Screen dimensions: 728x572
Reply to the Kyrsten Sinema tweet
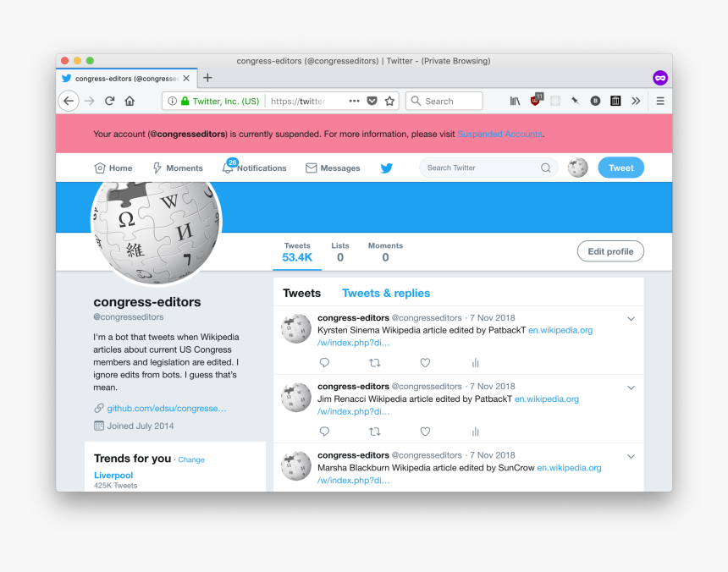tap(324, 363)
